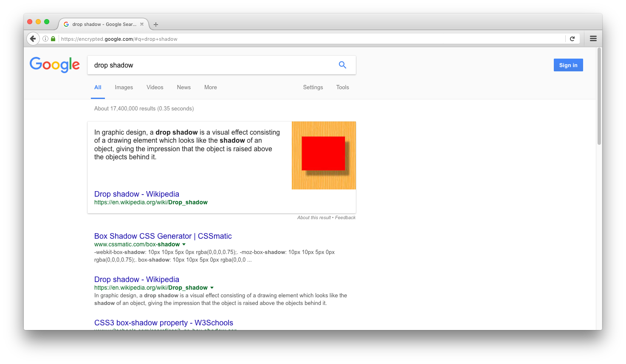Open the Firefox hamburger menu
The width and height of the screenshot is (626, 364).
click(593, 39)
